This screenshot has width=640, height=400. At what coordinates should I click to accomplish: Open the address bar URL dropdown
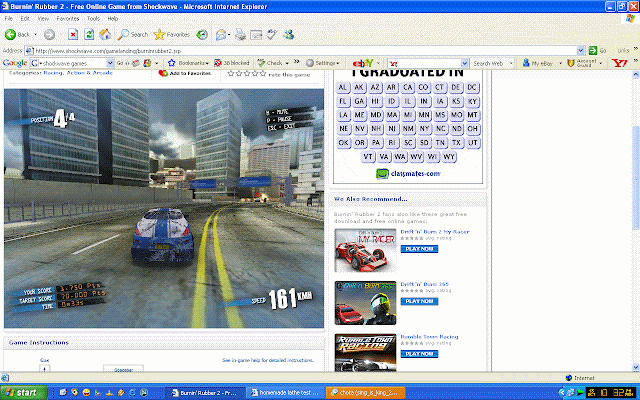tap(581, 51)
